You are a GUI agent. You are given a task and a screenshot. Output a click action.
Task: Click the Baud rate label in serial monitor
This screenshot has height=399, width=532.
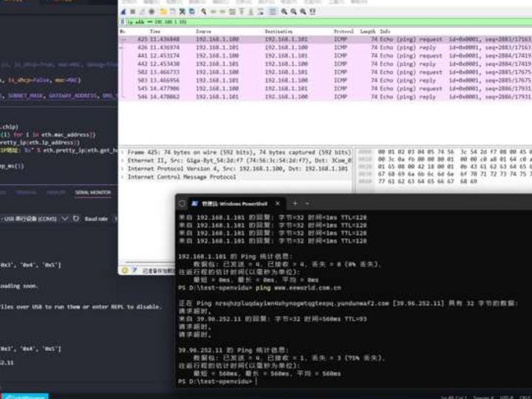(x=96, y=219)
